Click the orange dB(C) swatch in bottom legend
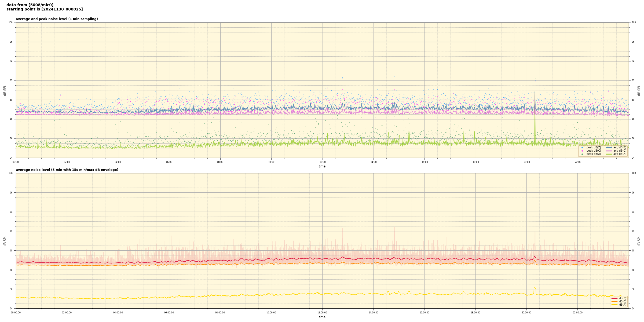This screenshot has width=644, height=322. click(614, 301)
